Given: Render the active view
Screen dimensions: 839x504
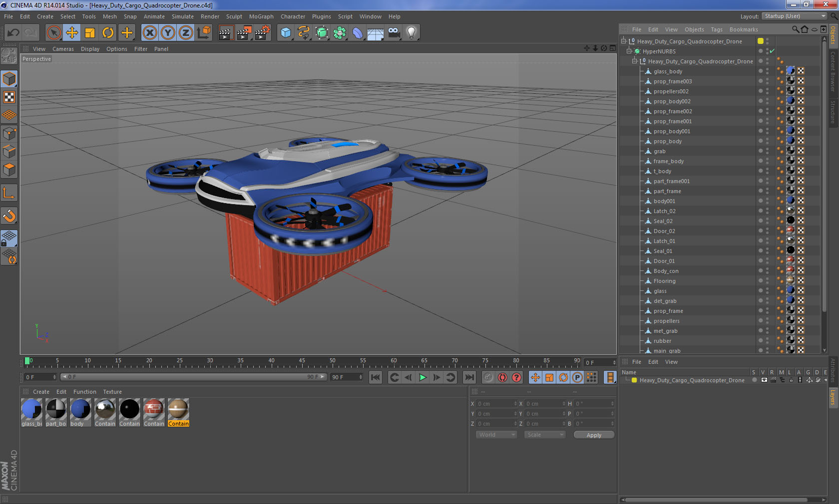Looking at the screenshot, I should pyautogui.click(x=226, y=33).
